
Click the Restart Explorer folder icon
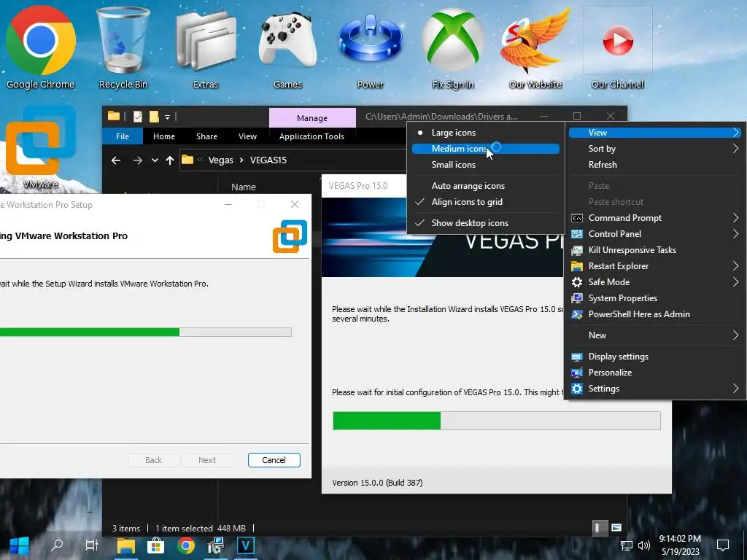(577, 266)
